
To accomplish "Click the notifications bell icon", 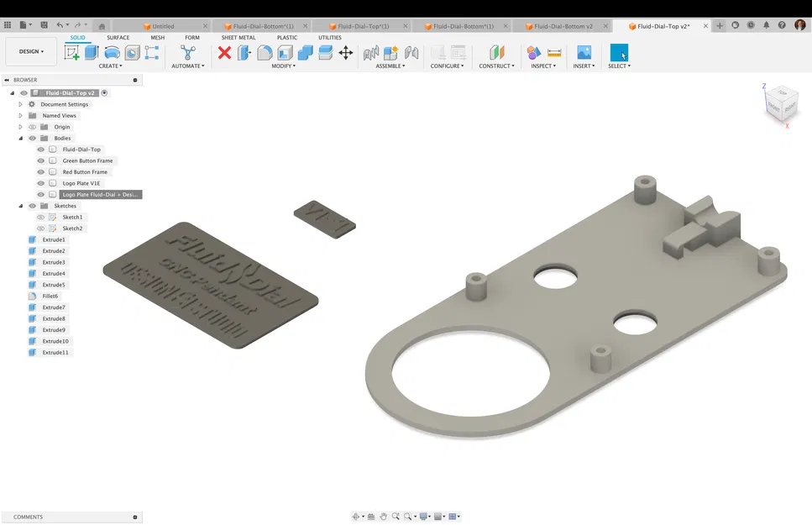I will [x=766, y=25].
